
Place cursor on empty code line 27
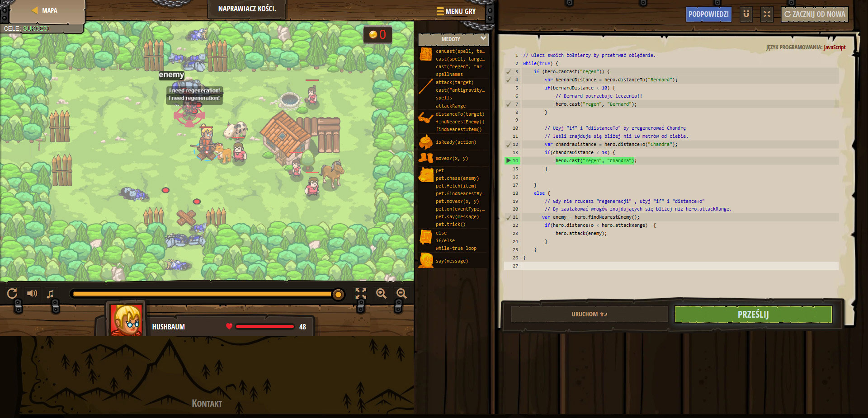tap(680, 266)
